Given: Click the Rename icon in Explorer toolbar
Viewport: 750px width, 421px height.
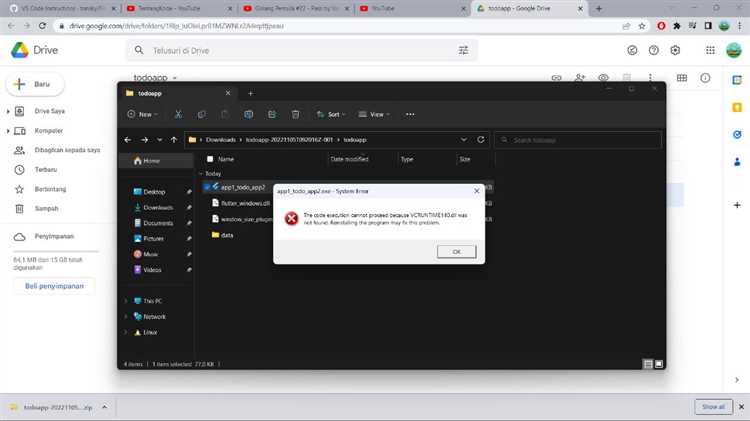Looking at the screenshot, I should point(248,114).
